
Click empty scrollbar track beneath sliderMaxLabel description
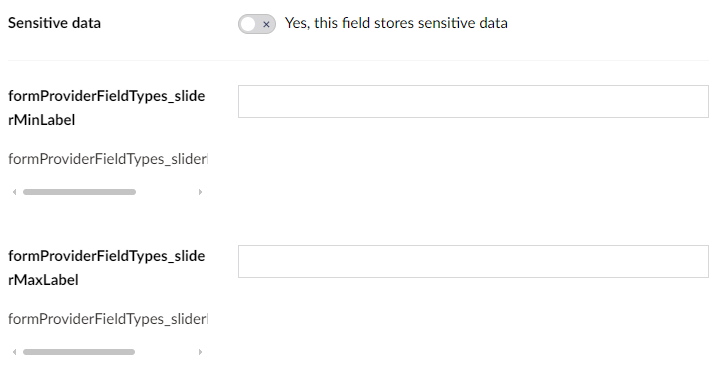166,352
